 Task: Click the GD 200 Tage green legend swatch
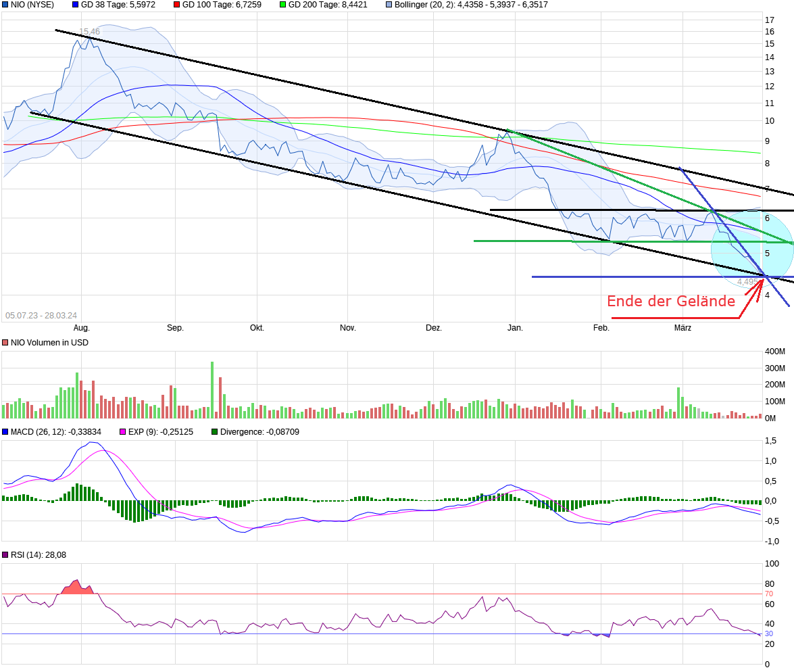tap(282, 5)
